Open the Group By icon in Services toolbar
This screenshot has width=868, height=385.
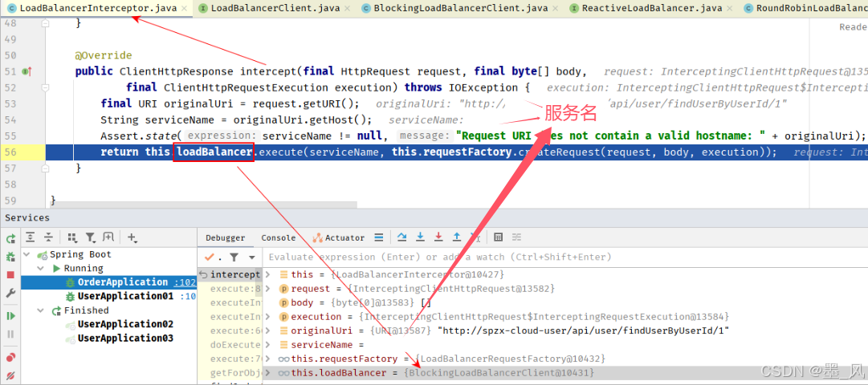coord(72,237)
